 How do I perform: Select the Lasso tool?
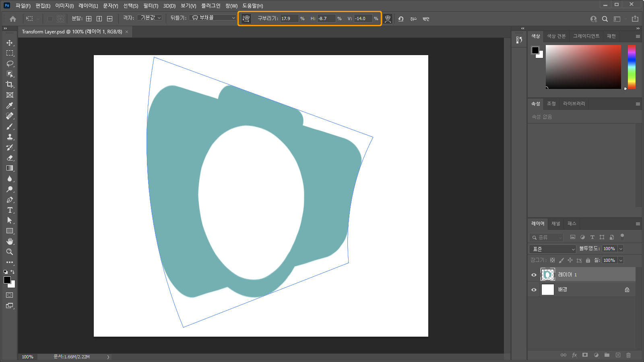pos(10,64)
